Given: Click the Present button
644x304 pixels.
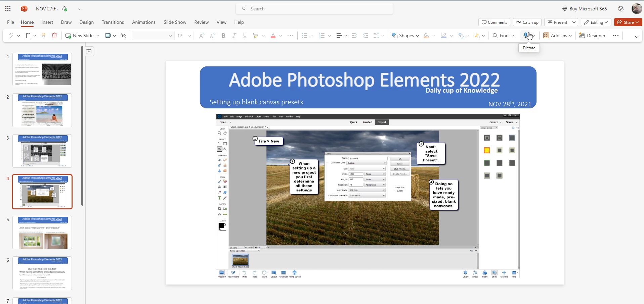Looking at the screenshot, I should coord(557,22).
